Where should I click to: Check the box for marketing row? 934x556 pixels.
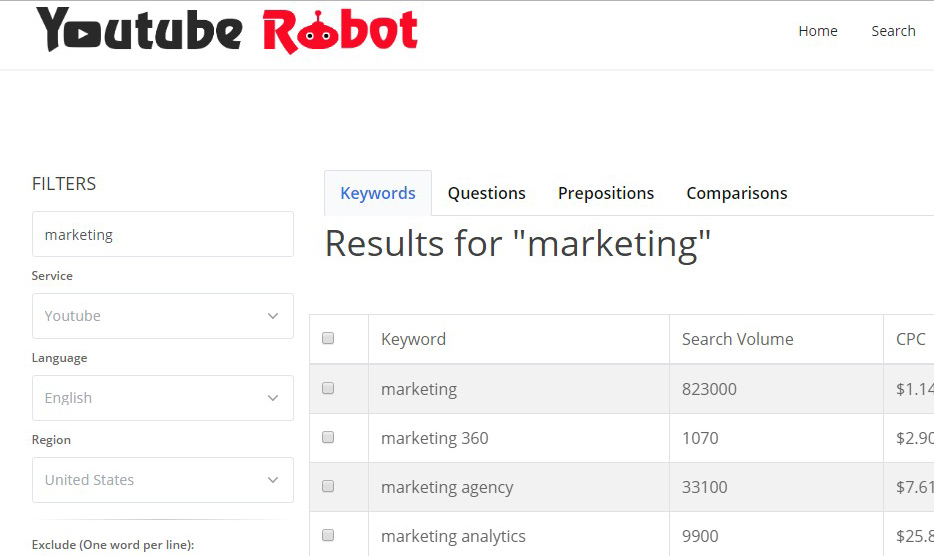pyautogui.click(x=328, y=389)
